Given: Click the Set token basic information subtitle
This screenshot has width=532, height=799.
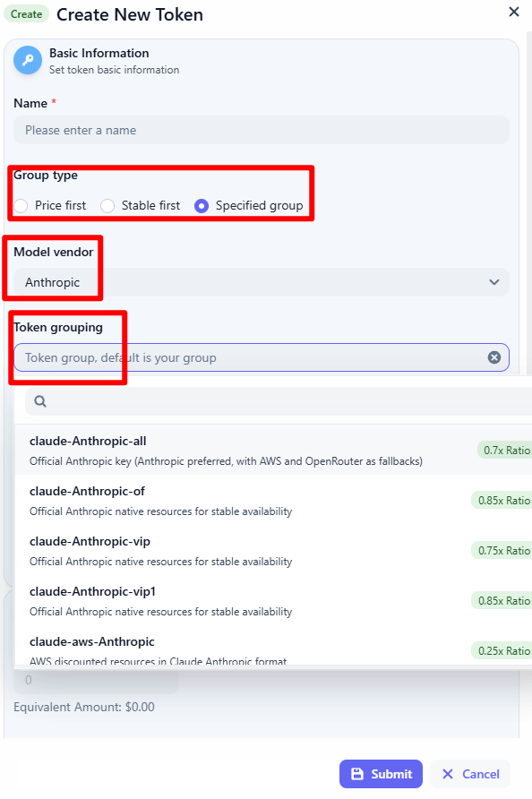Looking at the screenshot, I should click(114, 70).
